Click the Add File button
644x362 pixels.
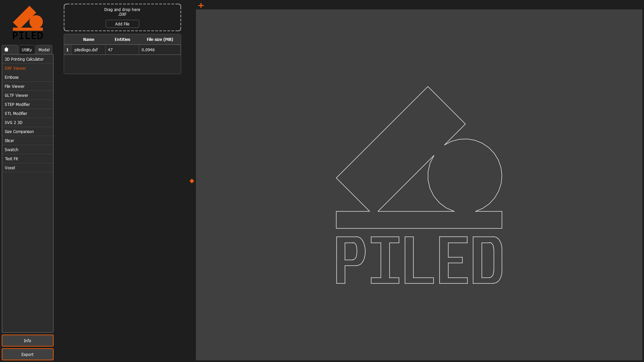pyautogui.click(x=122, y=24)
